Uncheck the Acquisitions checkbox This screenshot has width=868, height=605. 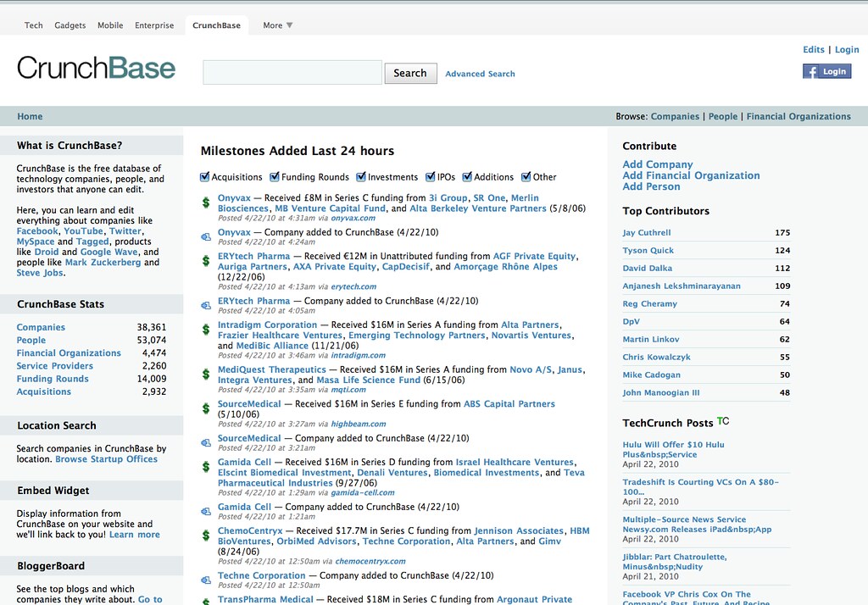pyautogui.click(x=205, y=176)
